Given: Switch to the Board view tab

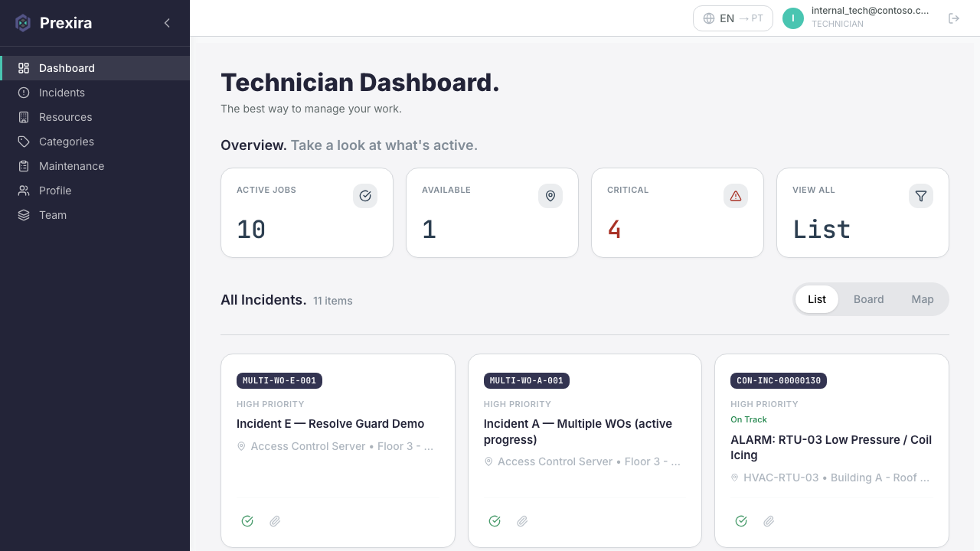Looking at the screenshot, I should [x=869, y=299].
